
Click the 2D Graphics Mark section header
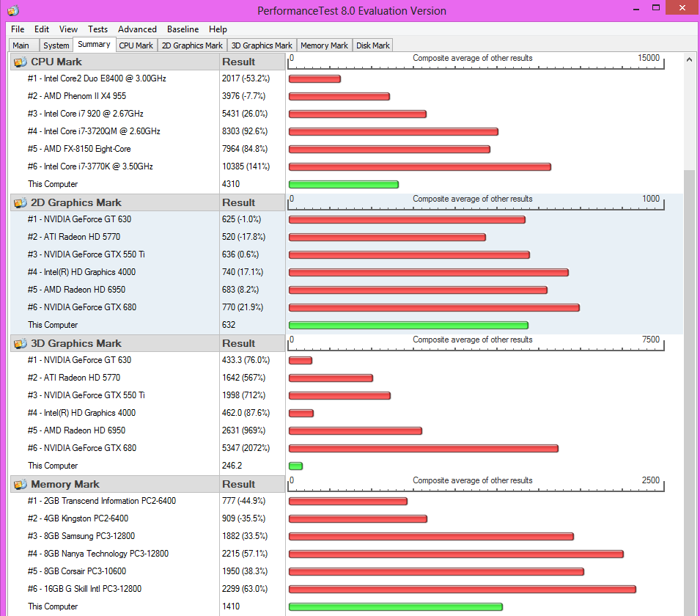(x=115, y=203)
